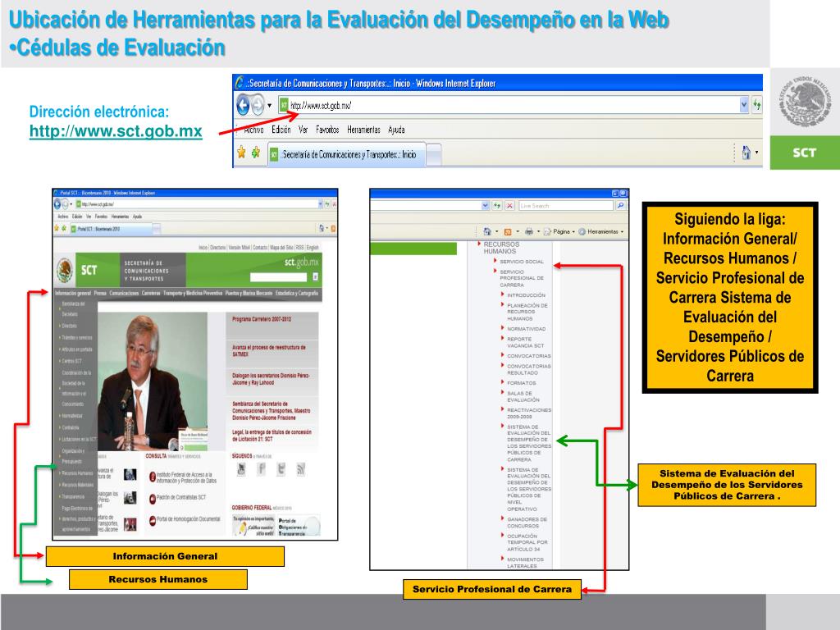Screen dimensions: 840x630
Task: Select GANADORES DE CONCURSOS in the tree menu
Action: coord(527,523)
